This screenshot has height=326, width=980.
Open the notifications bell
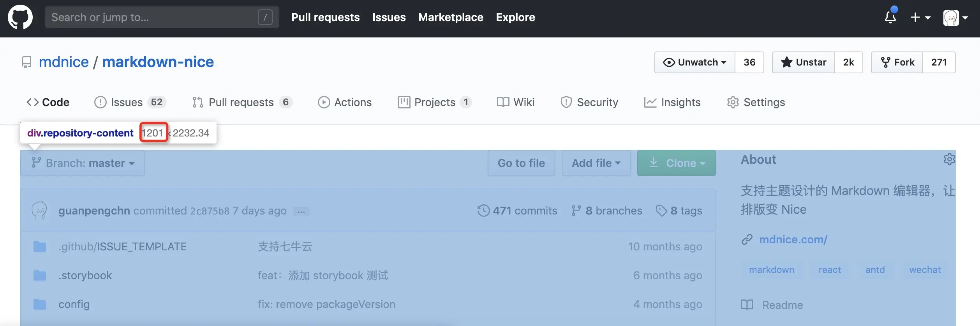[x=890, y=17]
